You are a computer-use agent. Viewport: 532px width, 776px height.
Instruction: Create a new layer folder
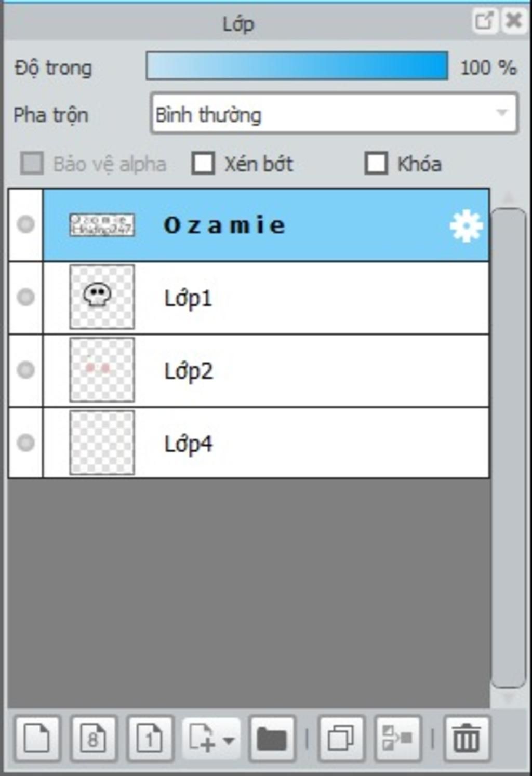(x=272, y=738)
